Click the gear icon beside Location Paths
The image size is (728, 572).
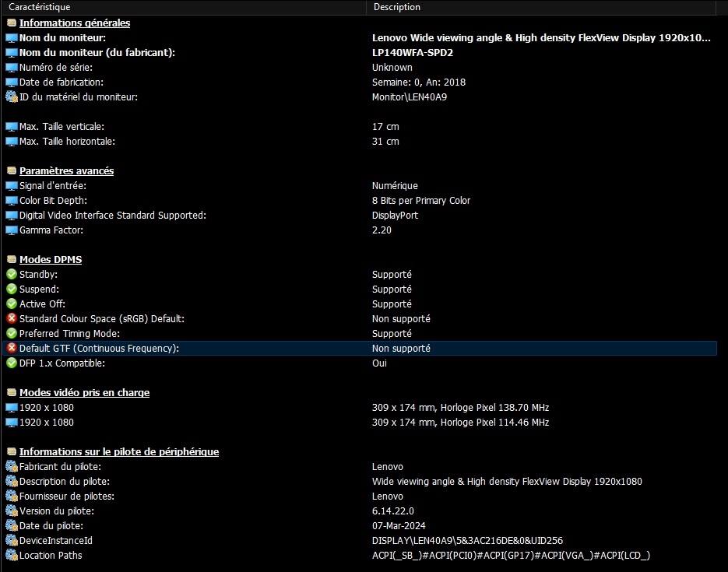tap(12, 556)
